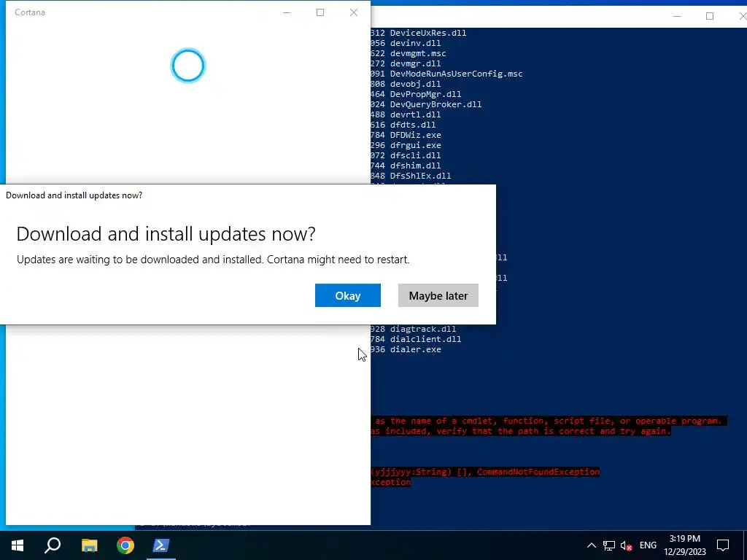Click DFDWiz.exe in PowerShell listing

click(x=415, y=135)
